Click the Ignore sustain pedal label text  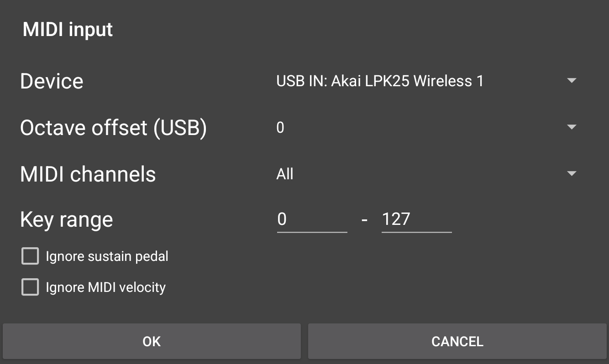[107, 256]
